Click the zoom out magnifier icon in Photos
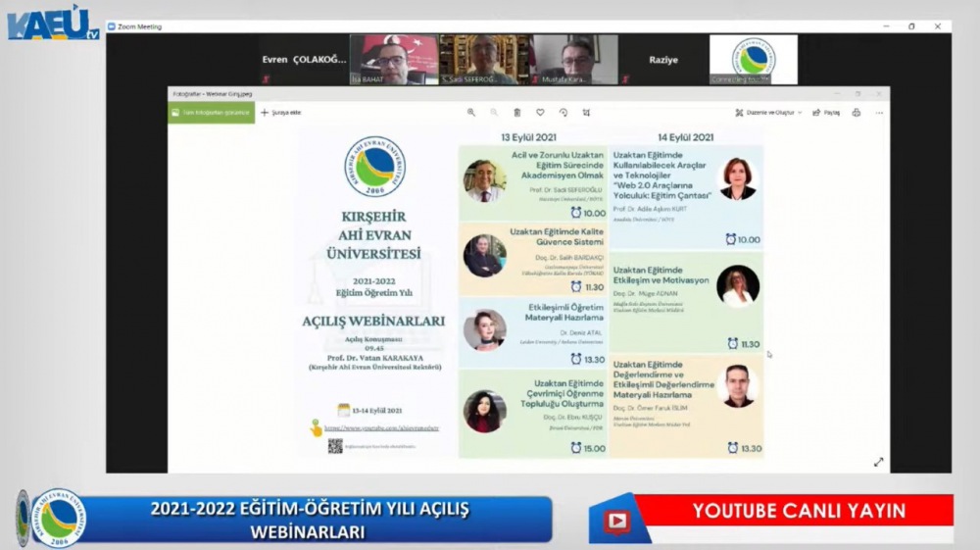The width and height of the screenshot is (980, 550). tap(494, 113)
